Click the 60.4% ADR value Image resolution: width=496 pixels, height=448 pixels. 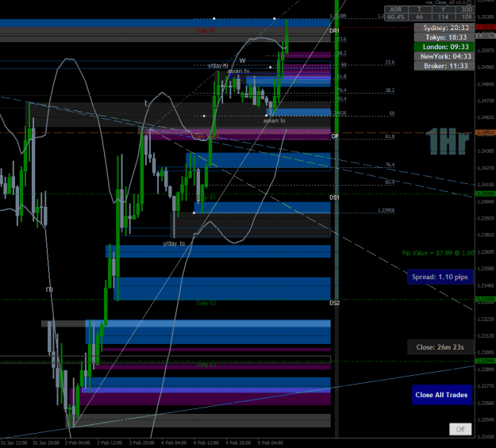(x=396, y=17)
